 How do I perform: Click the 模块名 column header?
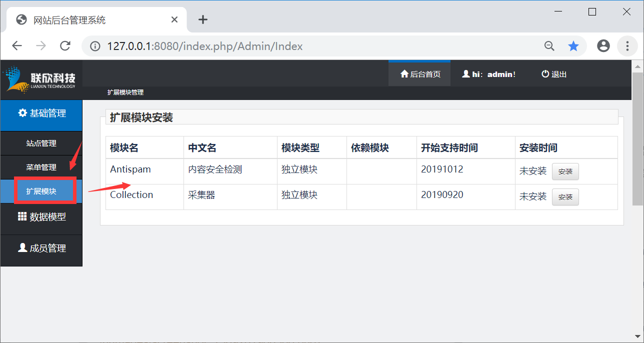pyautogui.click(x=144, y=147)
